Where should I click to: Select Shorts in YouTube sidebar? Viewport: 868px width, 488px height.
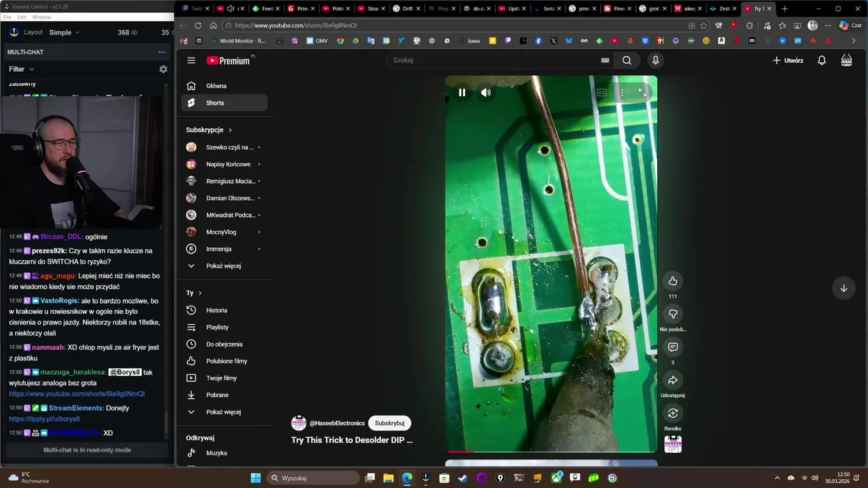click(224, 103)
